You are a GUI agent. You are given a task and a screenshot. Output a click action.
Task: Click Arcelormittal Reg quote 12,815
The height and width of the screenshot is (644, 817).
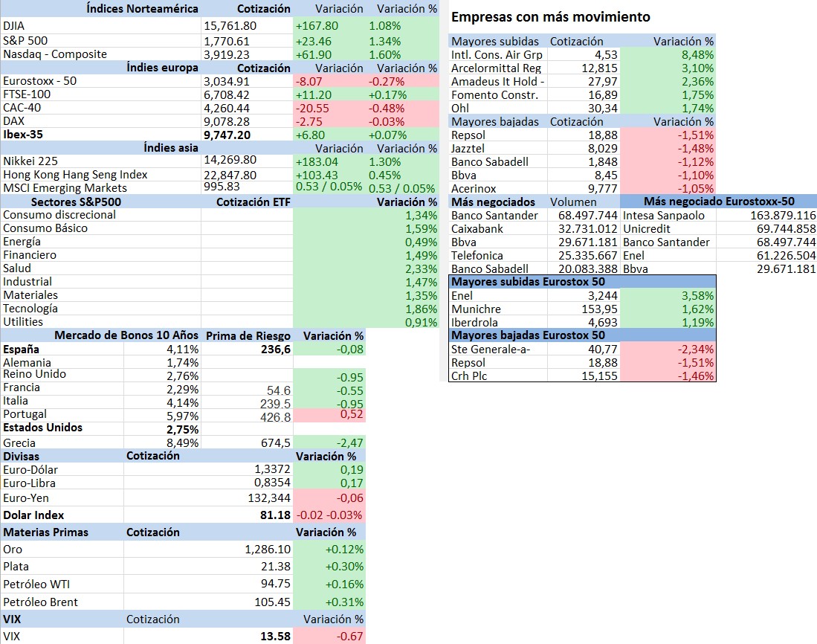(599, 68)
